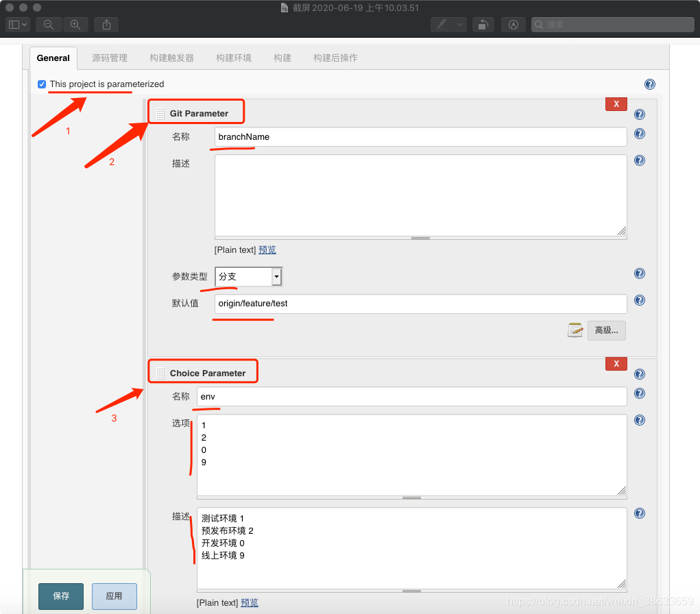
Task: Edit default value origin/feature/test
Action: click(x=420, y=304)
